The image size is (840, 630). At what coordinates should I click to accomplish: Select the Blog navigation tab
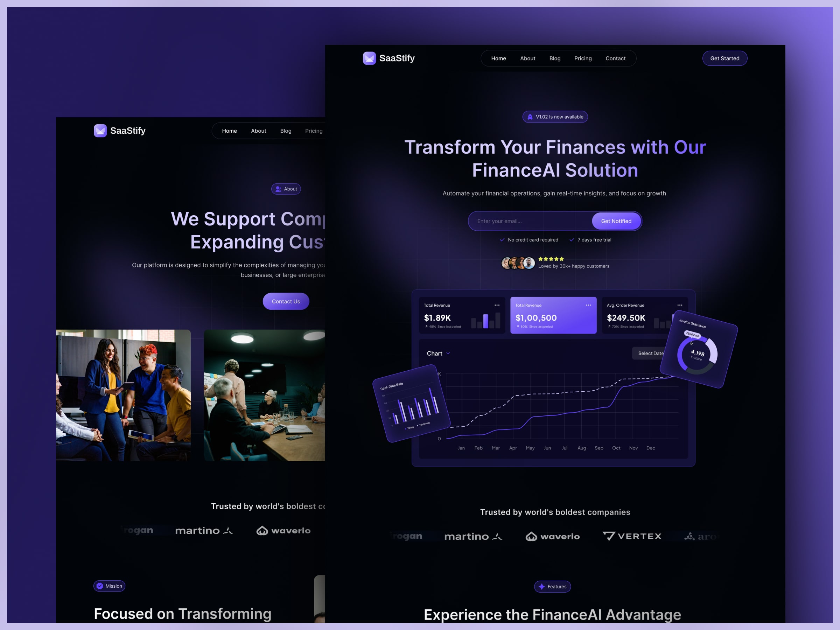(554, 58)
